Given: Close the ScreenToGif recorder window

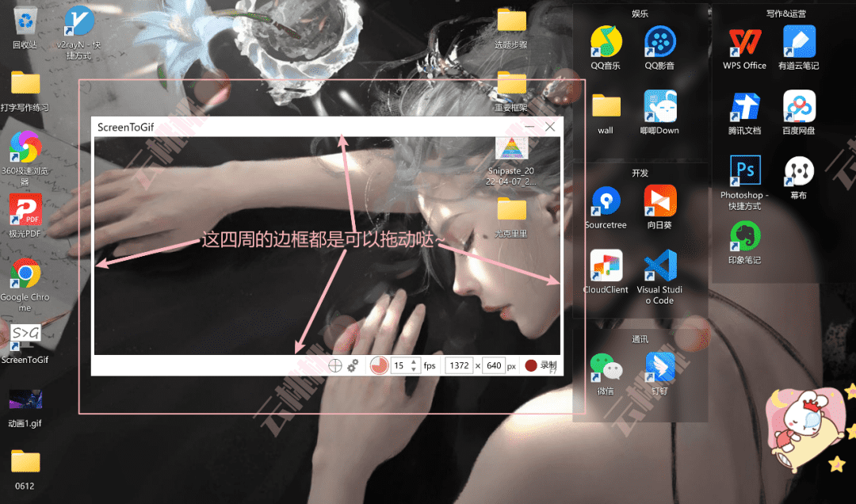Looking at the screenshot, I should (550, 127).
